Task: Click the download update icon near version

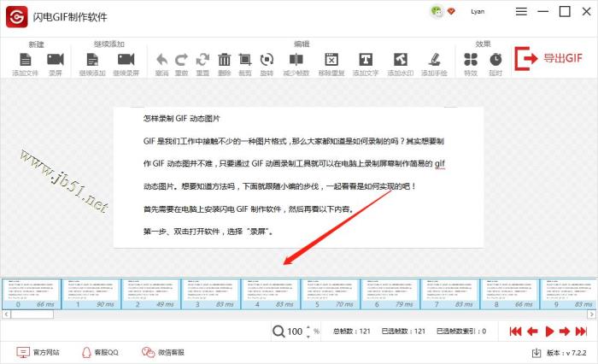Action: tap(536, 353)
